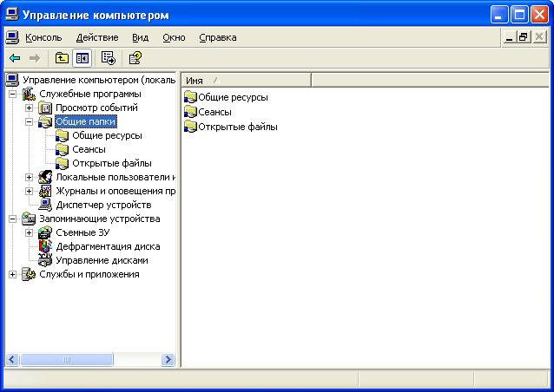Image resolution: width=554 pixels, height=392 pixels.
Task: Open the Окно menu
Action: [x=174, y=37]
